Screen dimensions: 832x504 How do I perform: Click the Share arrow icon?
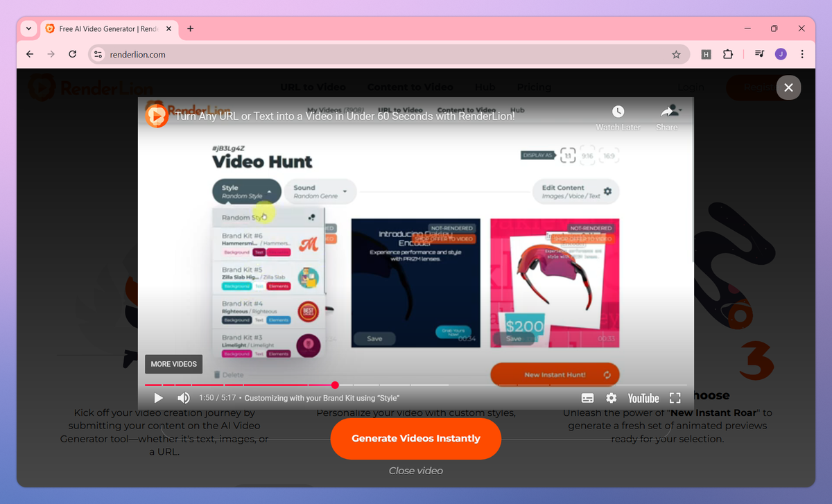point(668,112)
